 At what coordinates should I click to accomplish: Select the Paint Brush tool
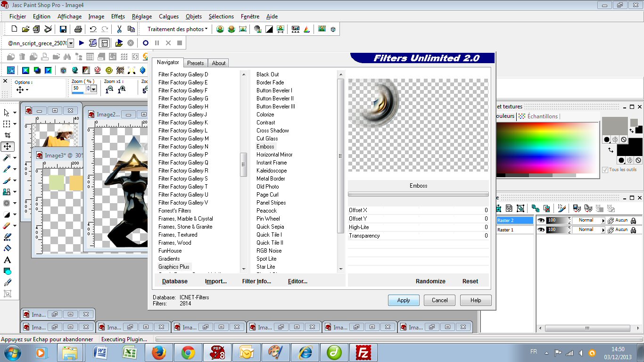pyautogui.click(x=7, y=181)
